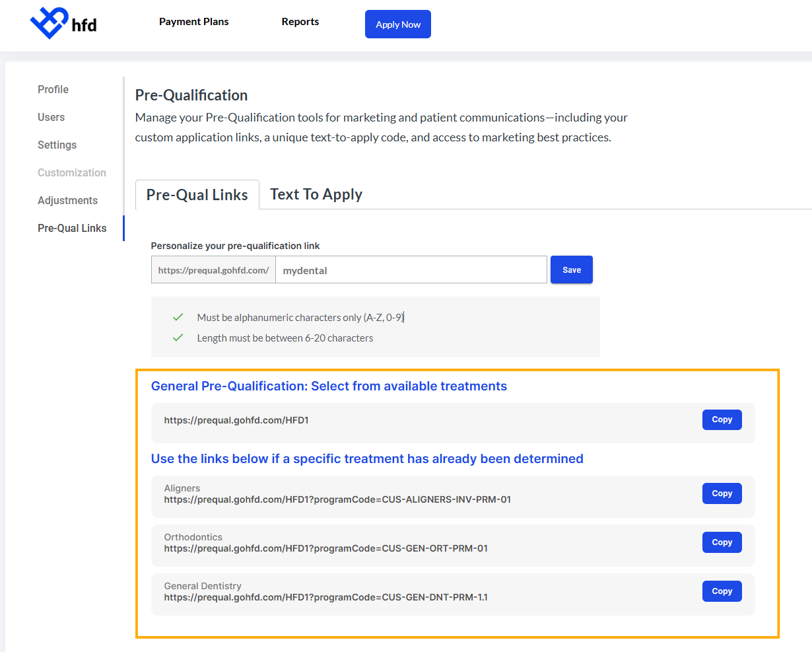Select Pre-Qual Links in the sidebar
Image resolution: width=812 pixels, height=652 pixels.
click(x=72, y=228)
